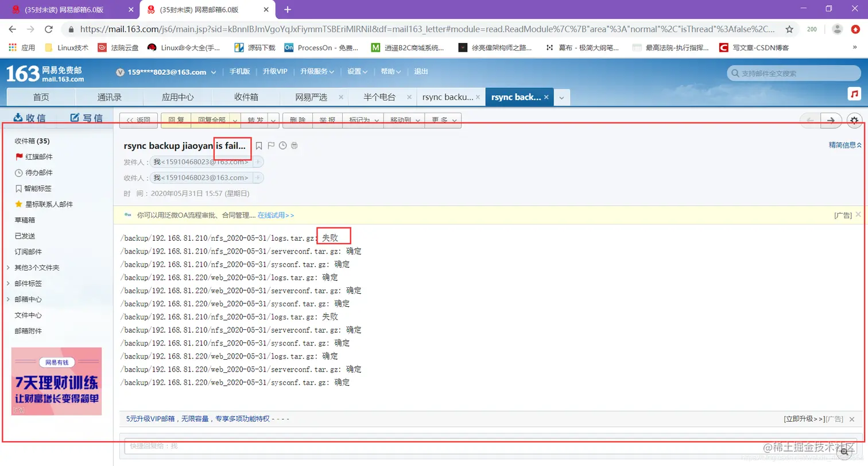Image resolution: width=868 pixels, height=466 pixels.
Task: Add the recipient to contacts with plus
Action: click(258, 178)
